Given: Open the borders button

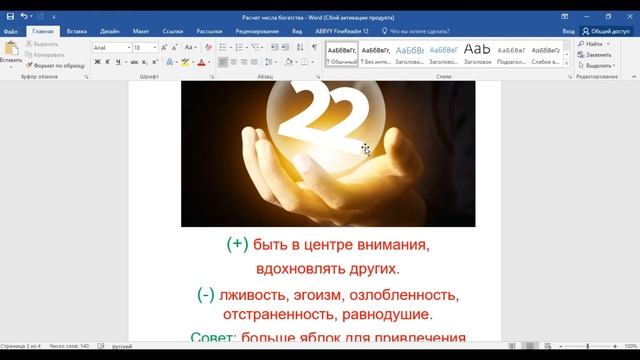Looking at the screenshot, I should 304,62.
